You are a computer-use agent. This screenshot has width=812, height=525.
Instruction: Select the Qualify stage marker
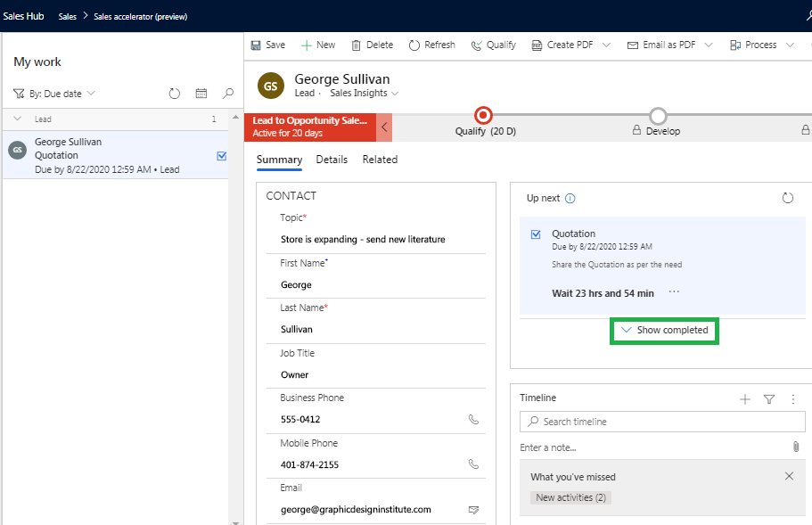483,115
